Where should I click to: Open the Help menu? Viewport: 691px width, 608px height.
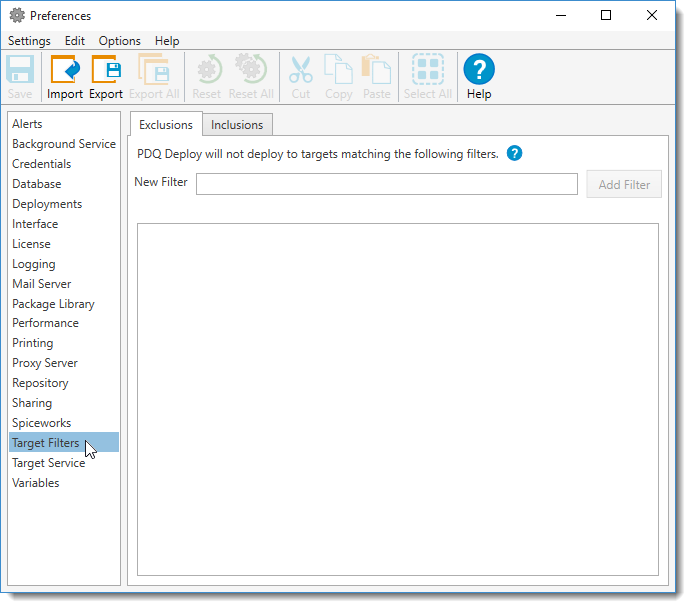(x=167, y=41)
